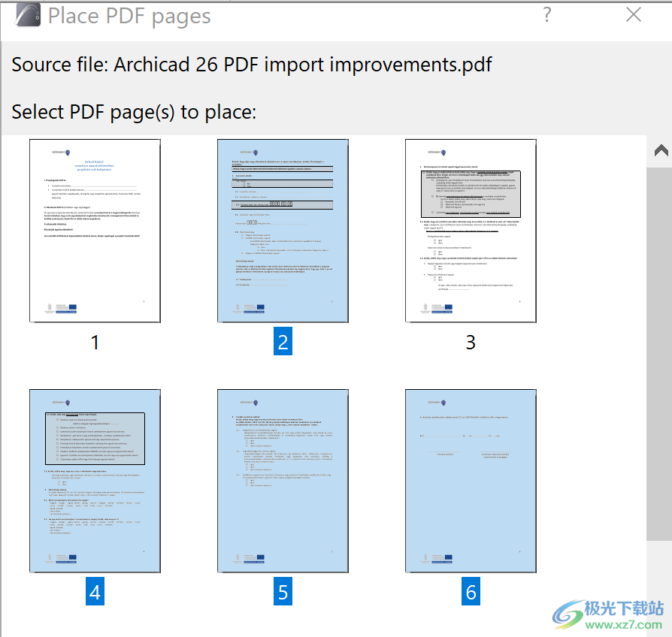Click the page number label 1
This screenshot has height=637, width=672.
(x=95, y=342)
